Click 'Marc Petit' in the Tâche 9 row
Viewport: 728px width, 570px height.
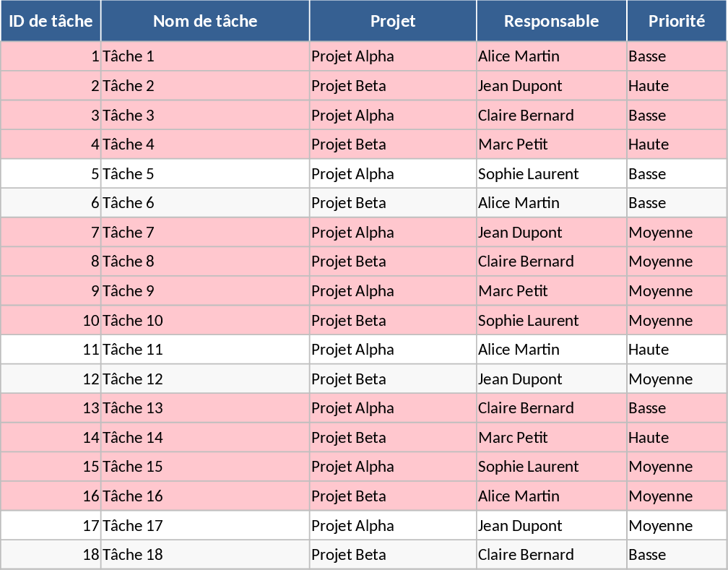[551, 291]
